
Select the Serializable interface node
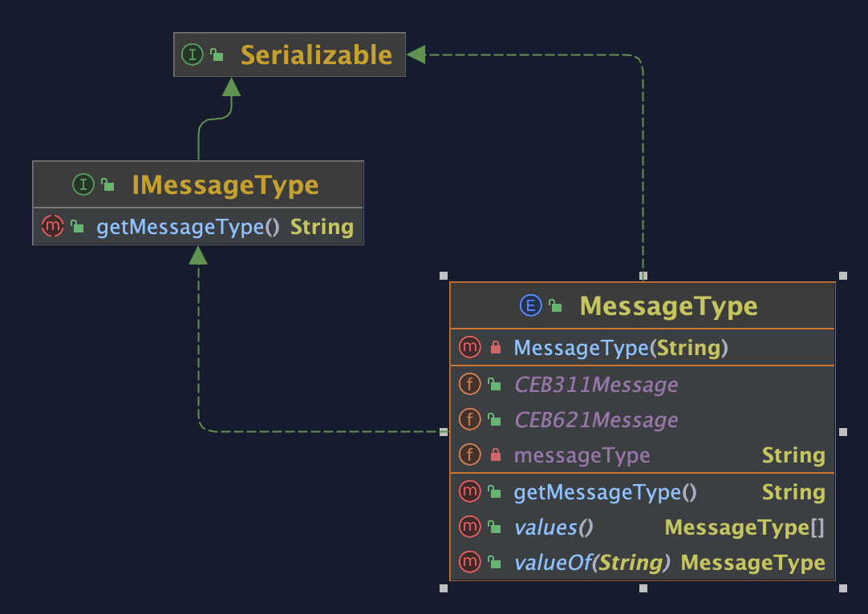coord(316,55)
